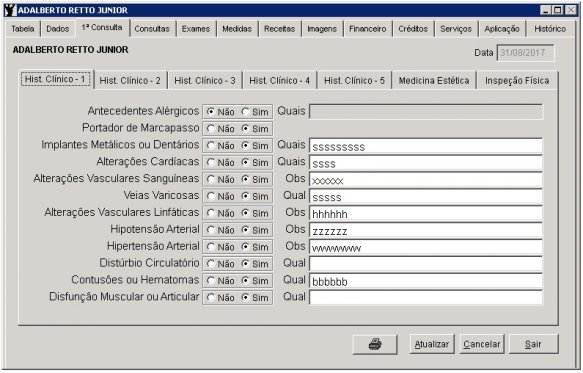Go to the Consultas tab

[x=152, y=29]
